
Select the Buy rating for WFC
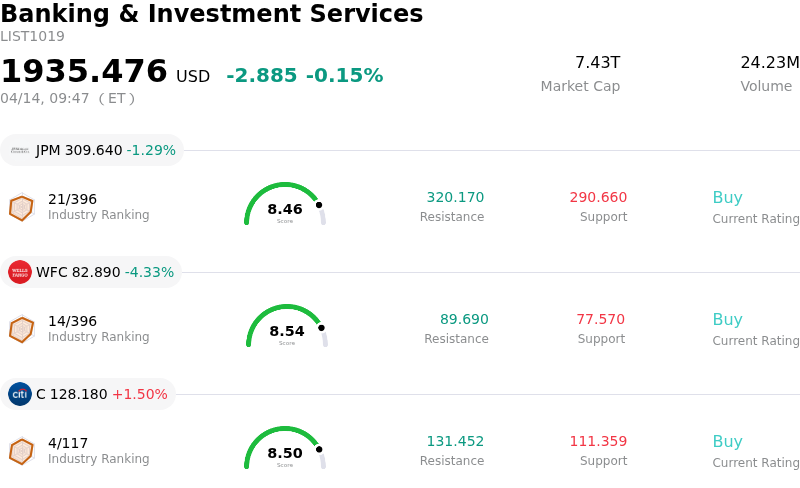click(727, 320)
